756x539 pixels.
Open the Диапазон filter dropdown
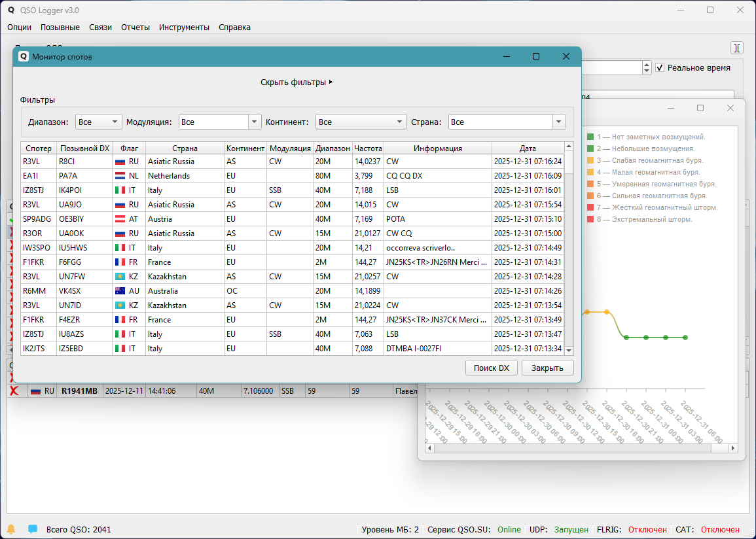click(99, 122)
